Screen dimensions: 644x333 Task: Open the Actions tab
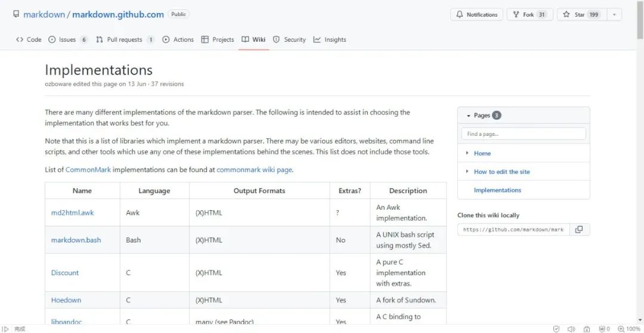[x=178, y=40]
